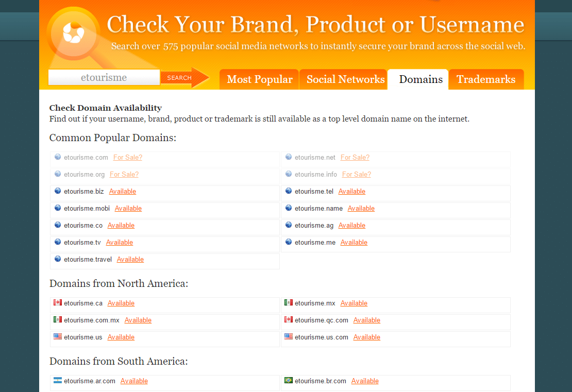Click the US flag beside etourisme.us
Image resolution: width=572 pixels, height=392 pixels.
(x=58, y=337)
